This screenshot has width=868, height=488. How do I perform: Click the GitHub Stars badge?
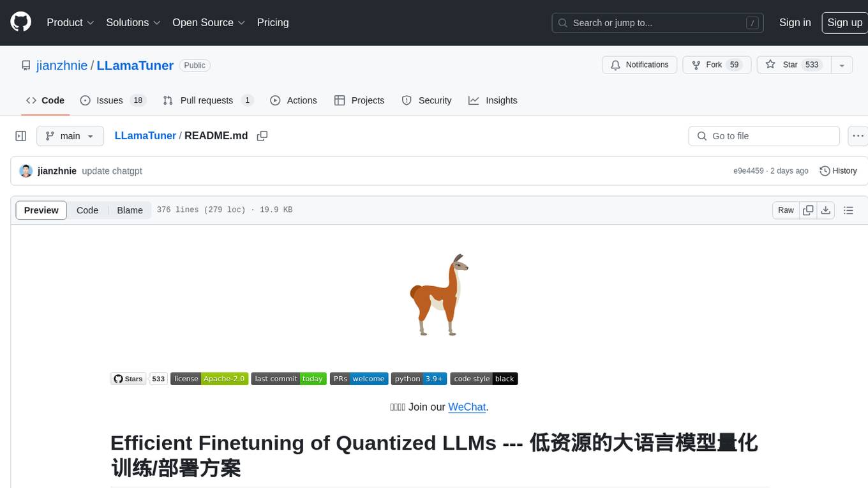pyautogui.click(x=128, y=379)
